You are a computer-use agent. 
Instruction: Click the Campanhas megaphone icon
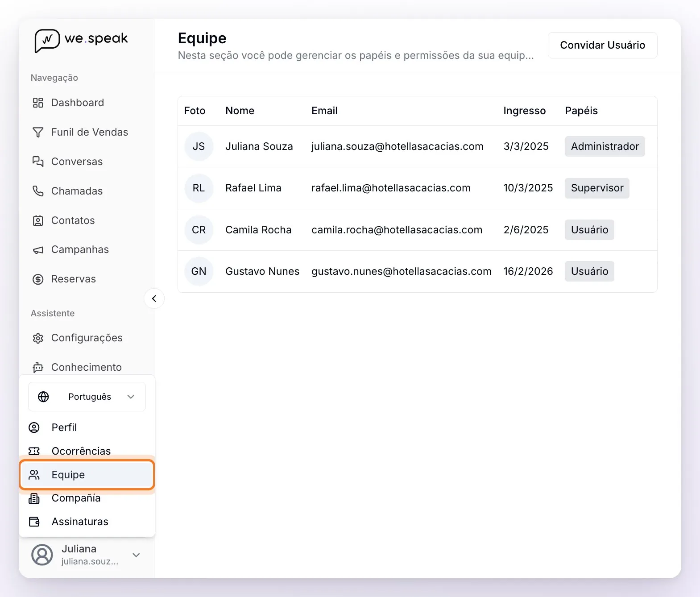click(x=38, y=250)
